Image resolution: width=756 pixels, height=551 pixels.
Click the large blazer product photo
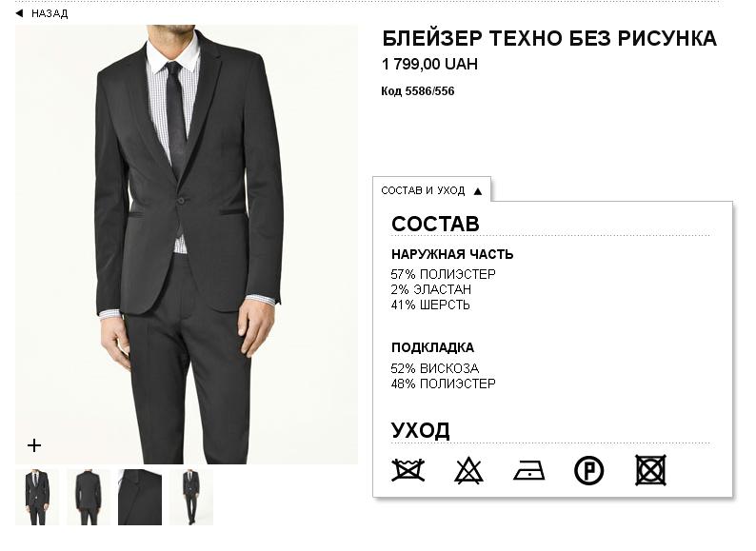187,238
